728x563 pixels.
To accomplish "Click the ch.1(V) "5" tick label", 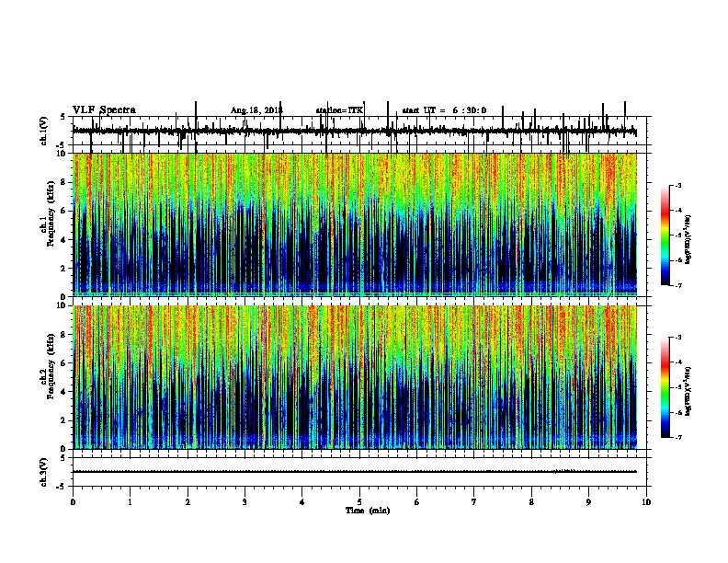I will (63, 117).
